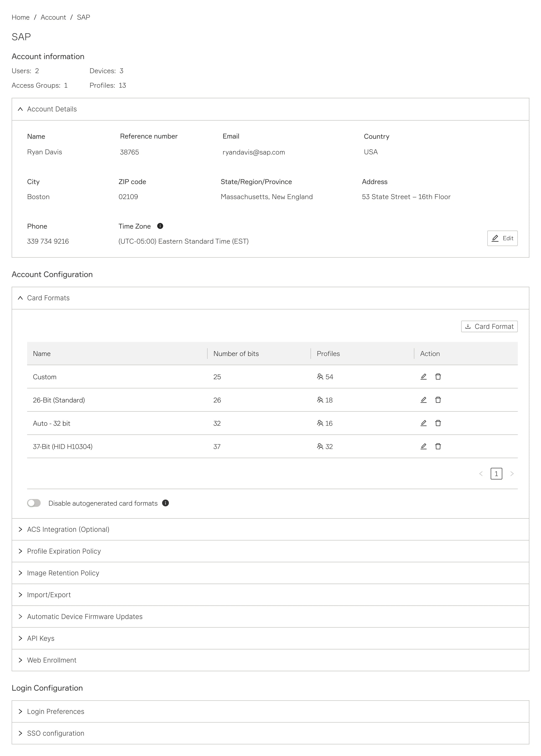The image size is (541, 756).
Task: Click the Custom format name cell
Action: click(x=45, y=377)
